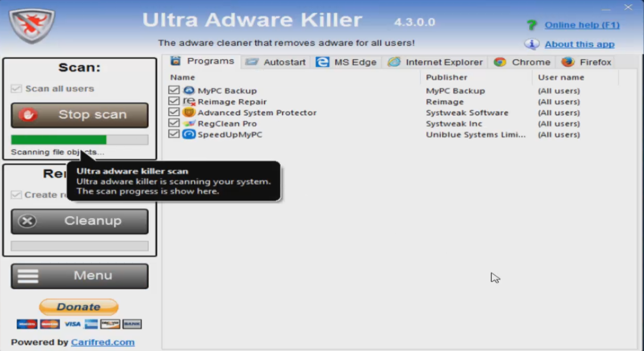Click the Uniblue Systems publisher cell
The image size is (644, 351).
[x=476, y=135]
